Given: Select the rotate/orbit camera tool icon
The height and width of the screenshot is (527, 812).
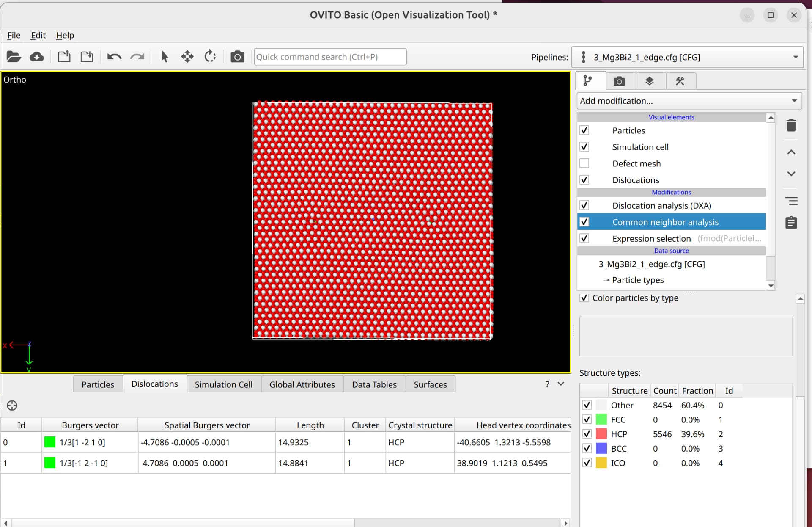Looking at the screenshot, I should point(210,57).
